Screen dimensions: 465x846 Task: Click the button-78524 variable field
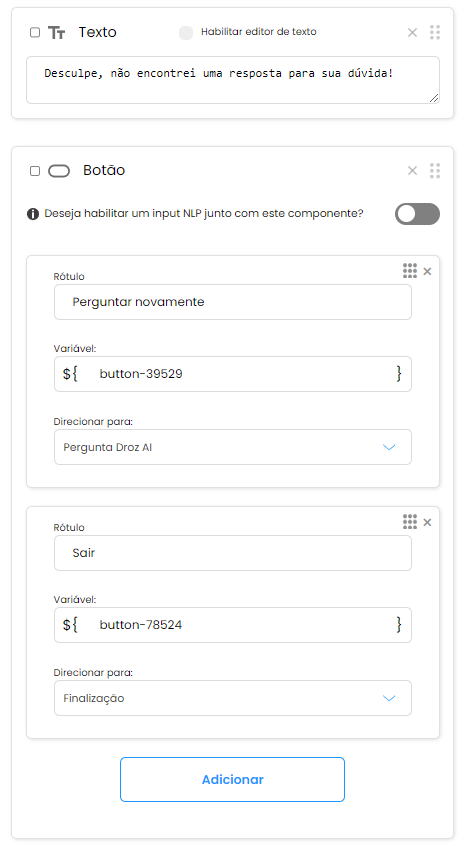point(232,625)
